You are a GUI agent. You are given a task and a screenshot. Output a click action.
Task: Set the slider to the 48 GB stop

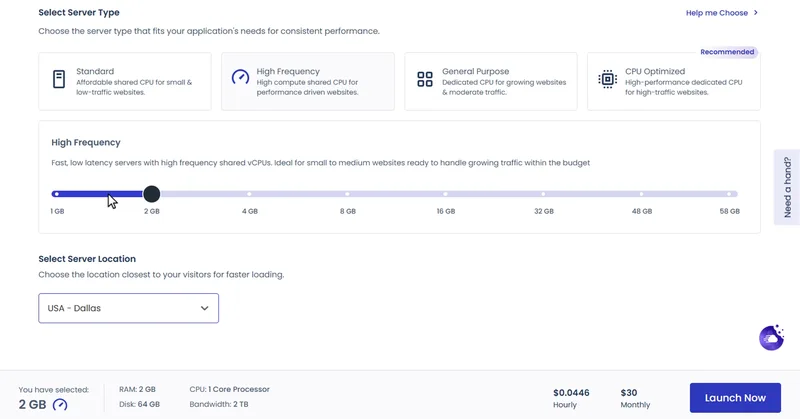coord(641,194)
